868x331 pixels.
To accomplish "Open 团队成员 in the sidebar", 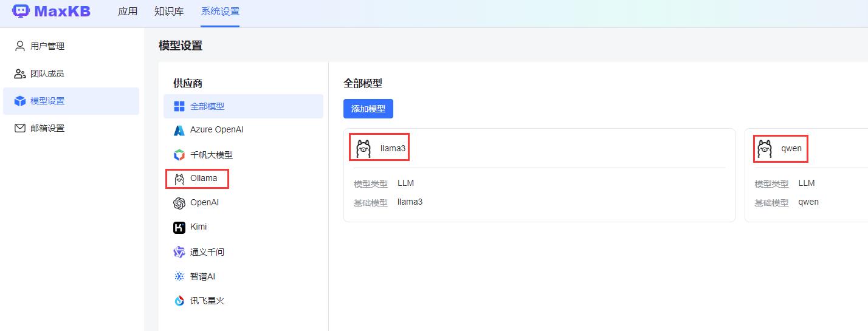I will point(47,73).
